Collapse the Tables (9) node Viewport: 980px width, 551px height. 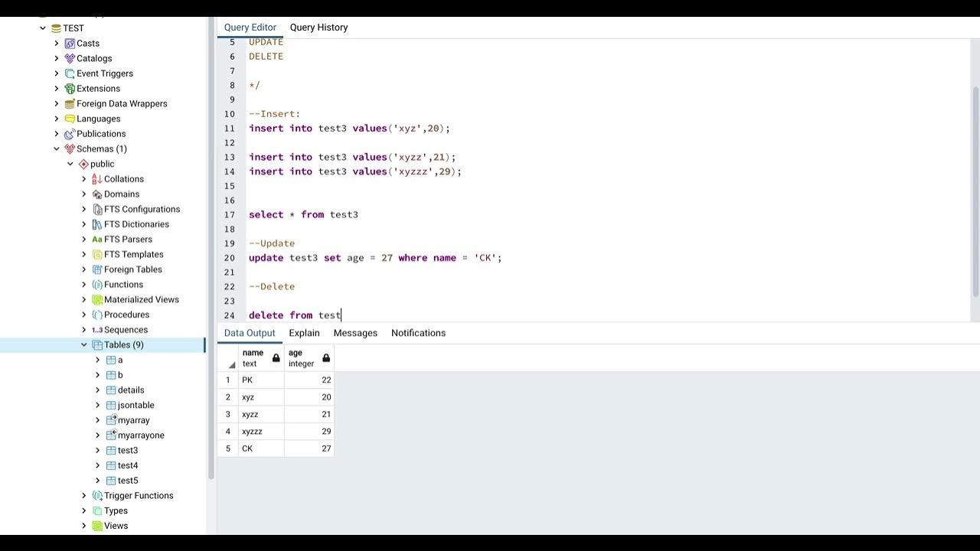point(84,345)
